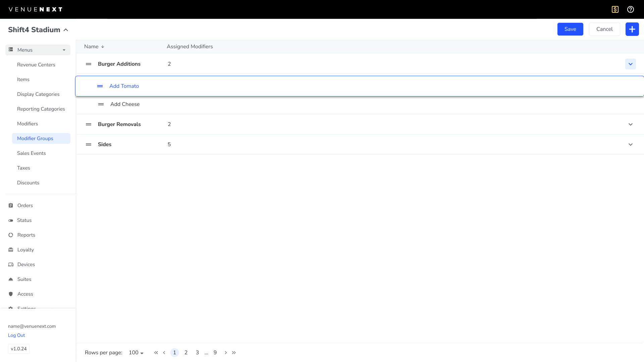The height and width of the screenshot is (362, 644).
Task: Open the Rows per page selector
Action: [x=136, y=353]
